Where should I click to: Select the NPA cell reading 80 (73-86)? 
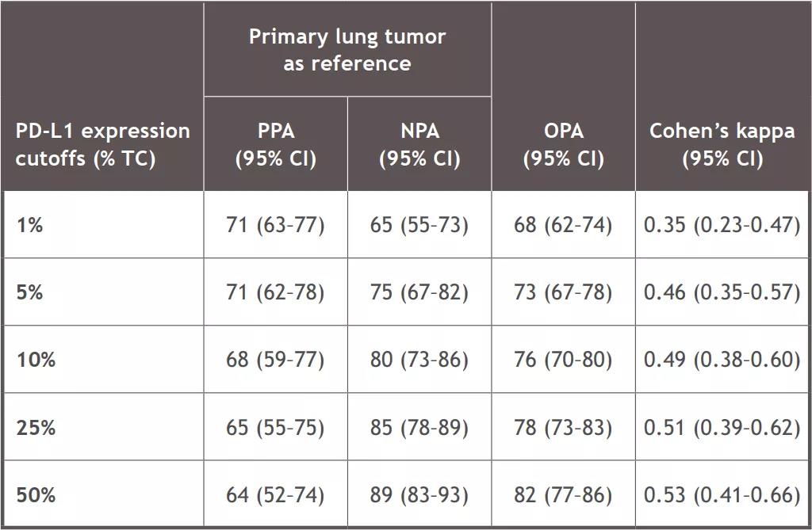click(x=419, y=360)
